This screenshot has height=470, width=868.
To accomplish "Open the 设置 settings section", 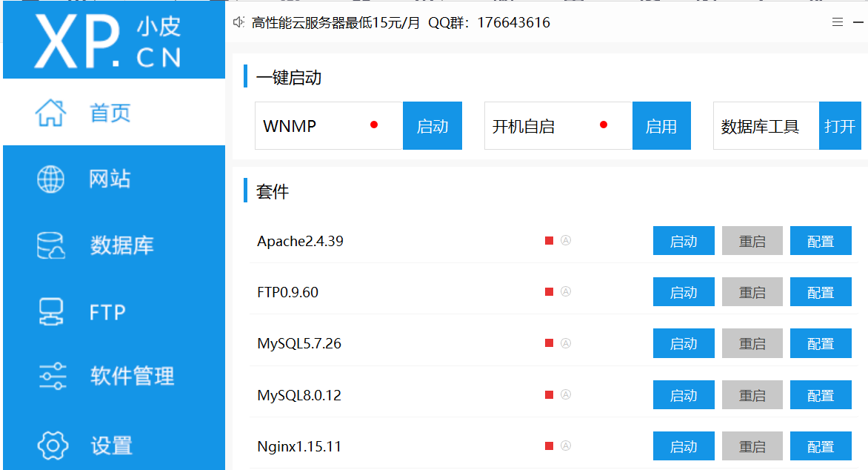I will 114,446.
